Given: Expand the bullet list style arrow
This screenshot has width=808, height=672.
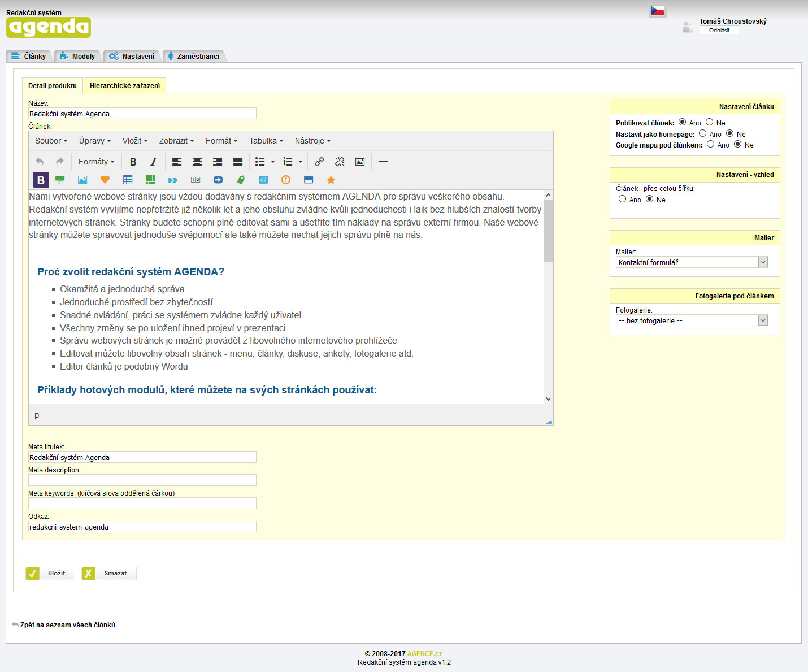Looking at the screenshot, I should pos(273,162).
